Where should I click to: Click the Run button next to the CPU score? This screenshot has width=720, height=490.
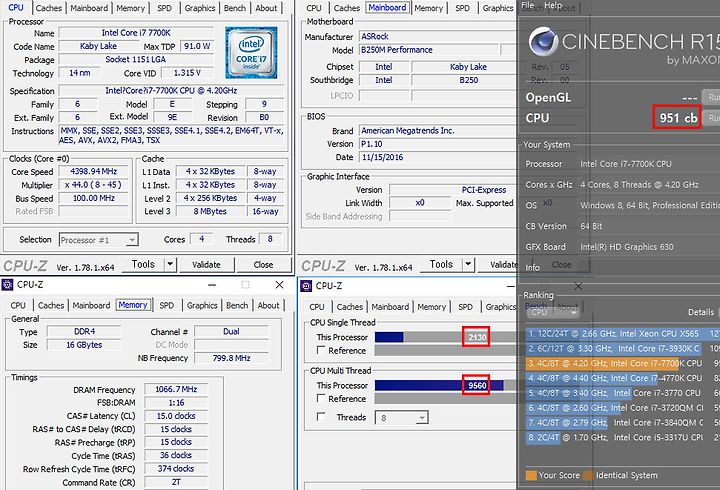[x=712, y=118]
